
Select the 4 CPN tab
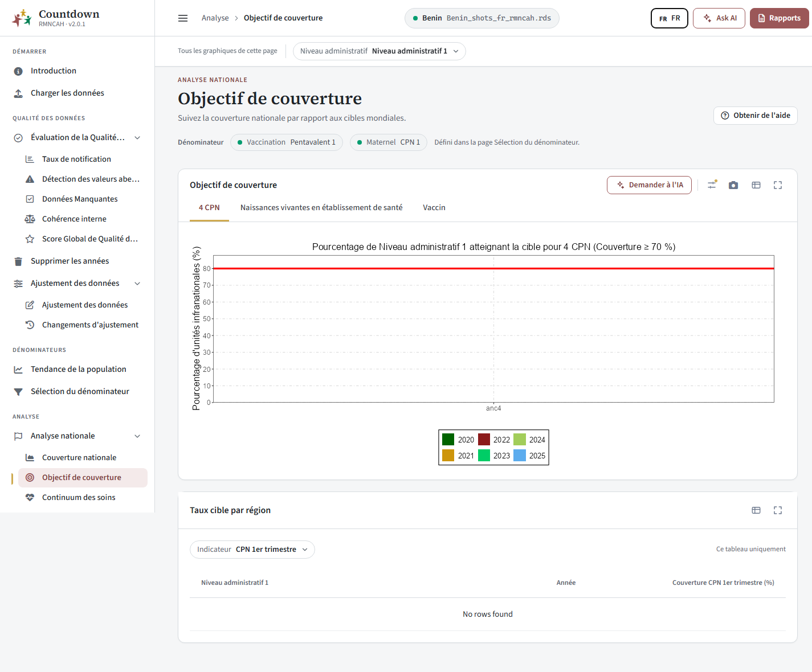pos(209,208)
